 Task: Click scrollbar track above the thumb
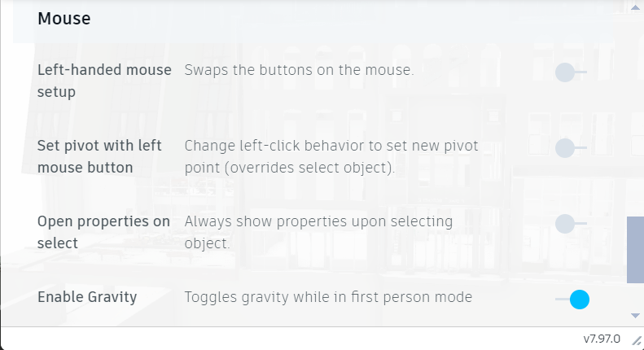click(x=635, y=114)
